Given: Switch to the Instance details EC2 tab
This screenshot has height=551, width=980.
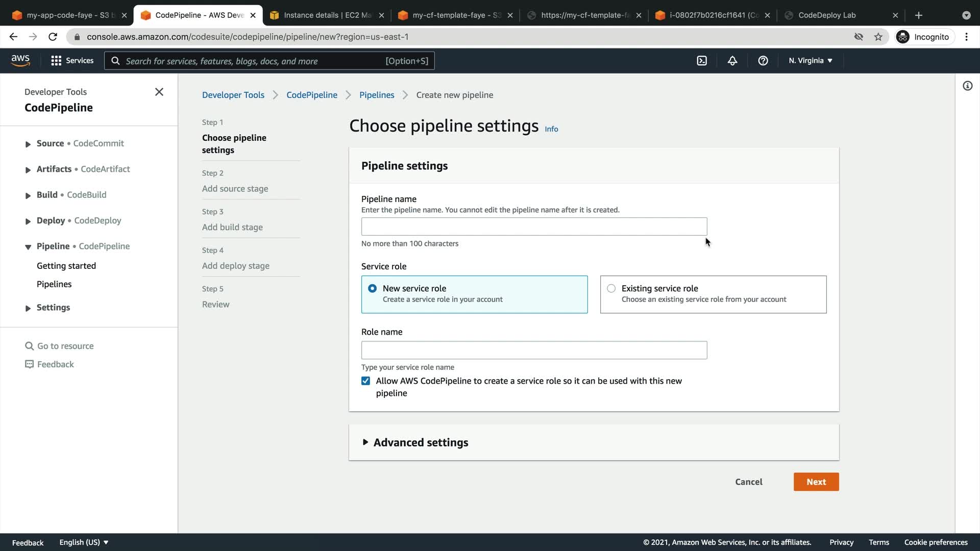Looking at the screenshot, I should pyautogui.click(x=327, y=15).
